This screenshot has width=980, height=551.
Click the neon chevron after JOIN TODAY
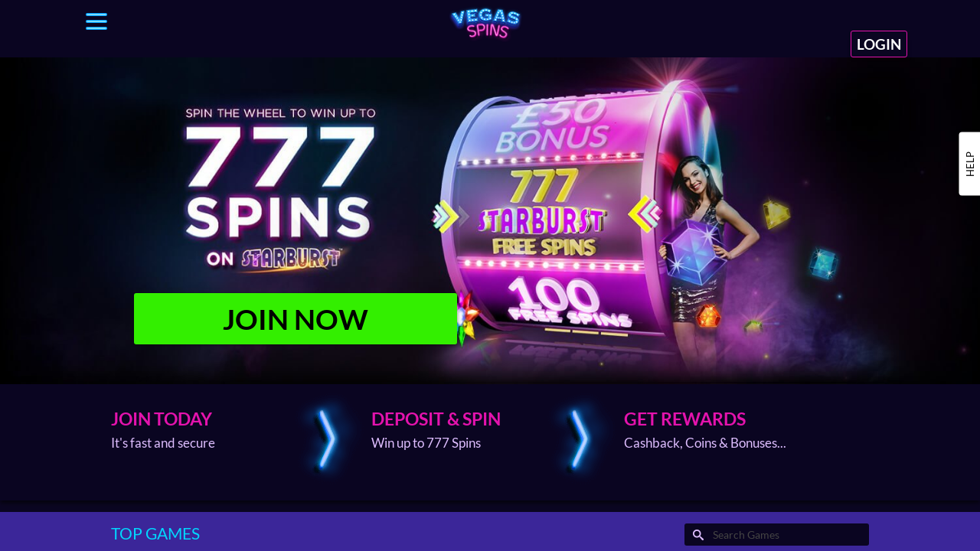pyautogui.click(x=327, y=439)
